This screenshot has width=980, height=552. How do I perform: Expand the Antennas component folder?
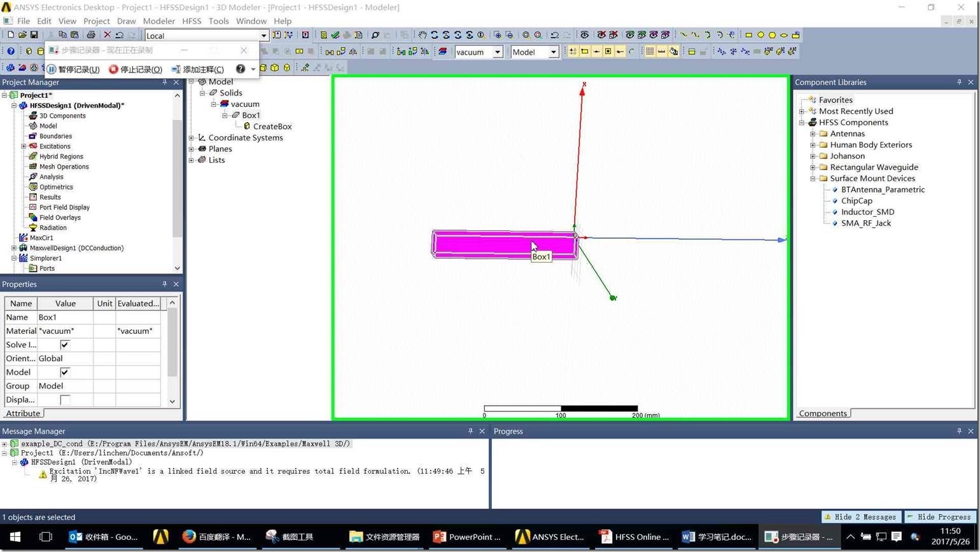tap(813, 134)
